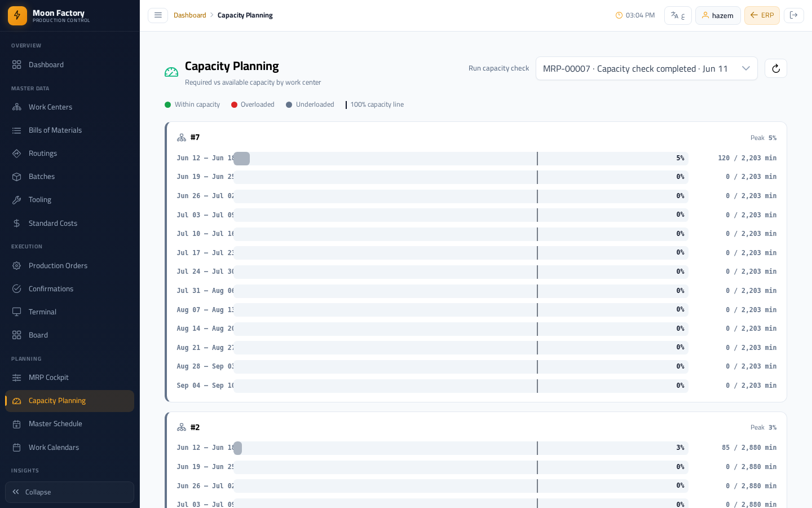Click the Work Centers sidebar icon
The width and height of the screenshot is (812, 508).
[x=17, y=107]
